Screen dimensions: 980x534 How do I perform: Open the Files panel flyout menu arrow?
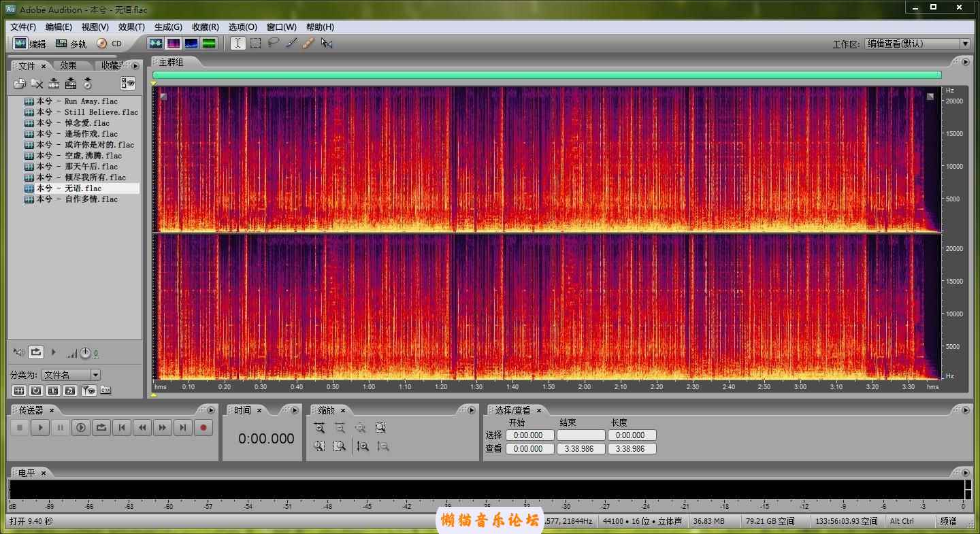pyautogui.click(x=135, y=66)
